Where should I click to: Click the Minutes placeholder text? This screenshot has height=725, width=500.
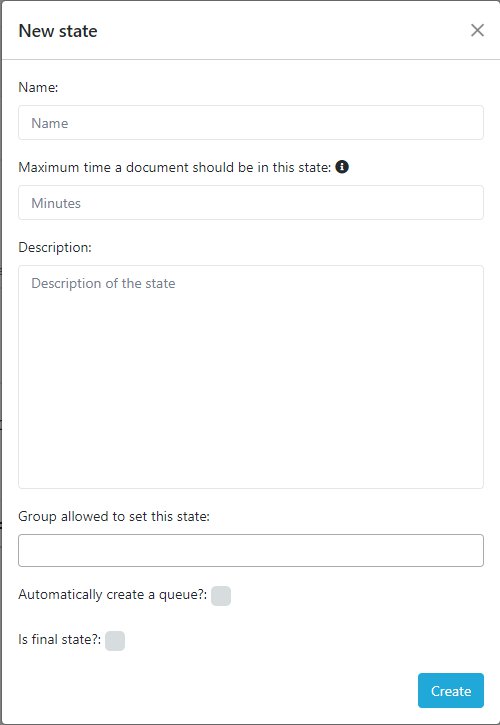tap(56, 203)
